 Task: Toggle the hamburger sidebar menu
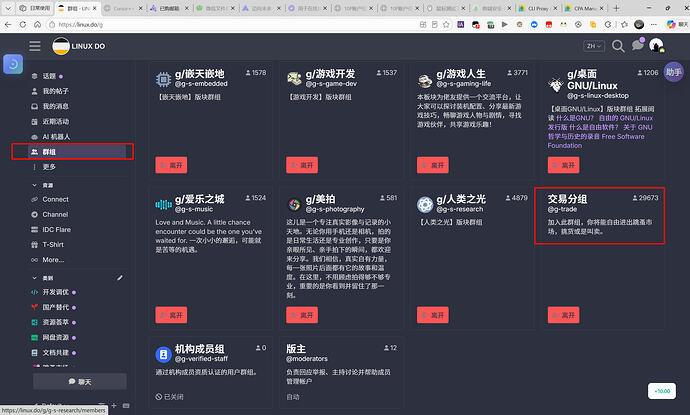coord(35,46)
